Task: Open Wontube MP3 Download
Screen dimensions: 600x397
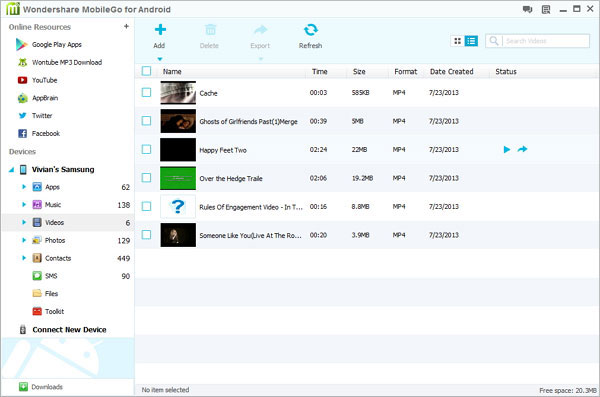Action: click(67, 62)
